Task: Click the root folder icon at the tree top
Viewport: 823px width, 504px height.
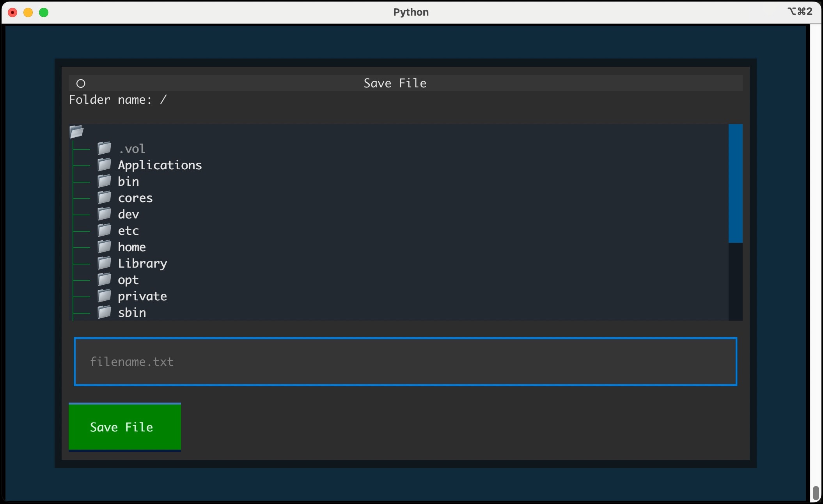Action: pyautogui.click(x=76, y=131)
